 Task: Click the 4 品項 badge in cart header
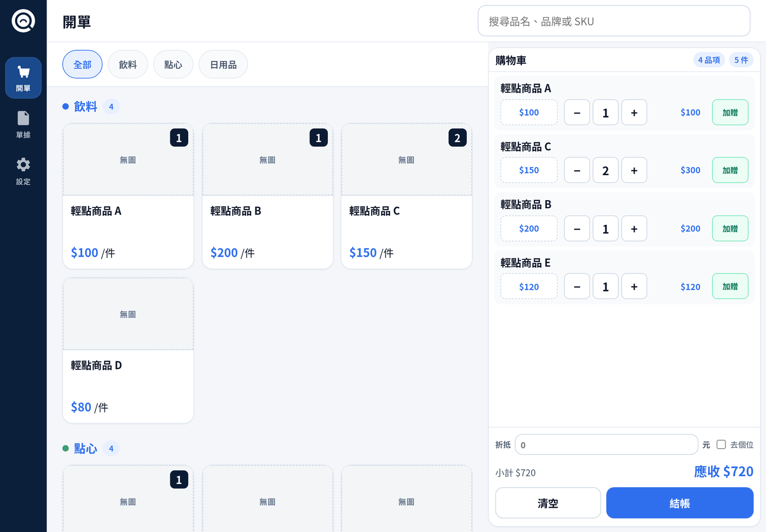click(x=709, y=60)
